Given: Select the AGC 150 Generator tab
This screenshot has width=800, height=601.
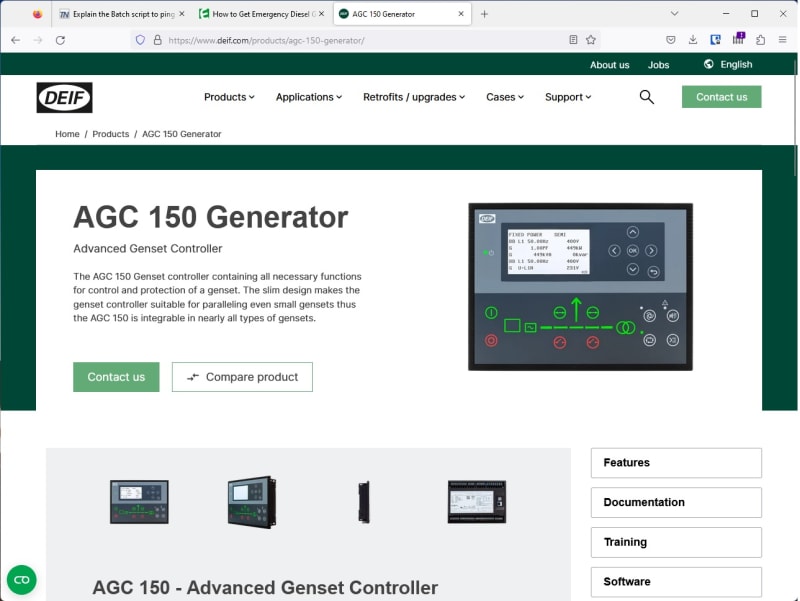Looking at the screenshot, I should point(402,14).
